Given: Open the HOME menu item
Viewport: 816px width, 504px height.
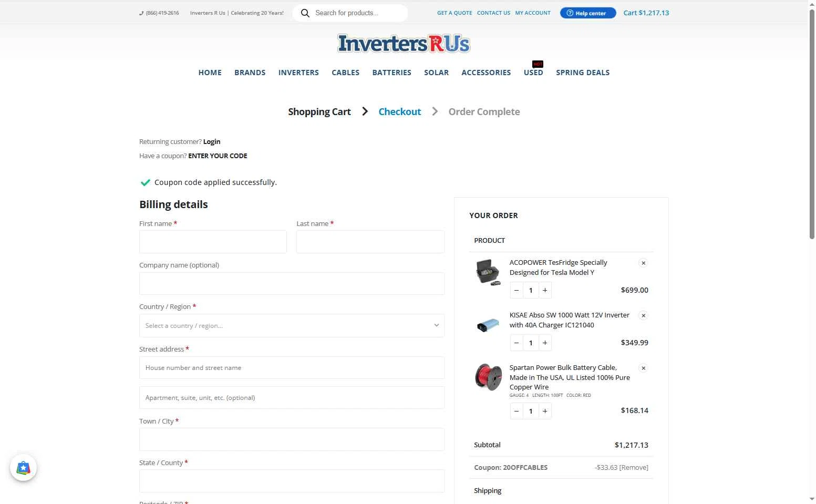Looking at the screenshot, I should (210, 73).
